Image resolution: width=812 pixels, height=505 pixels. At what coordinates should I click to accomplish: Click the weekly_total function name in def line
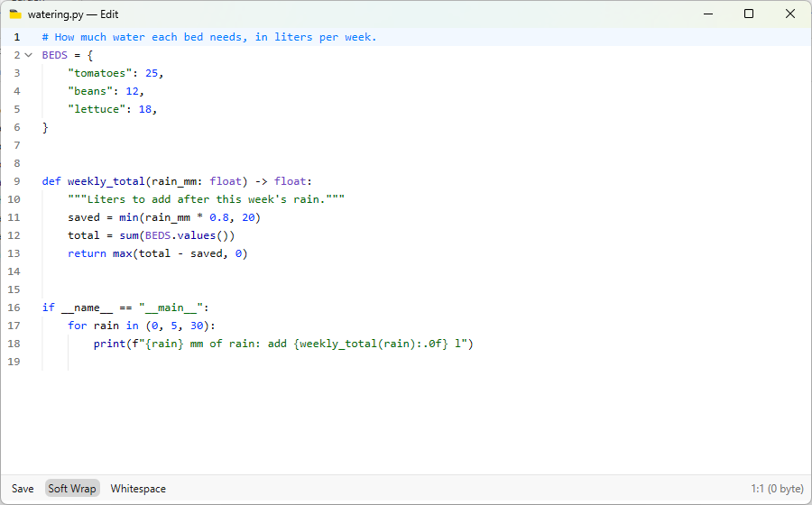(106, 181)
